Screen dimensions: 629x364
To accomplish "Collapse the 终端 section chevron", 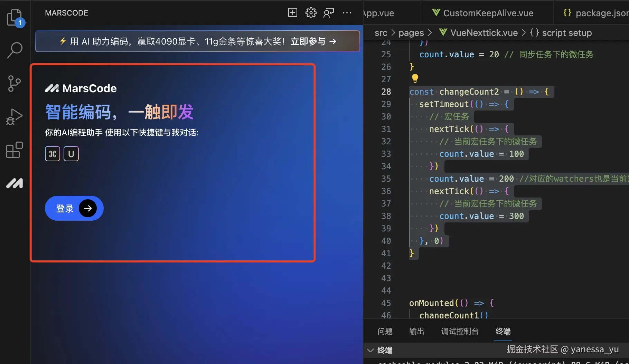I will click(x=370, y=350).
